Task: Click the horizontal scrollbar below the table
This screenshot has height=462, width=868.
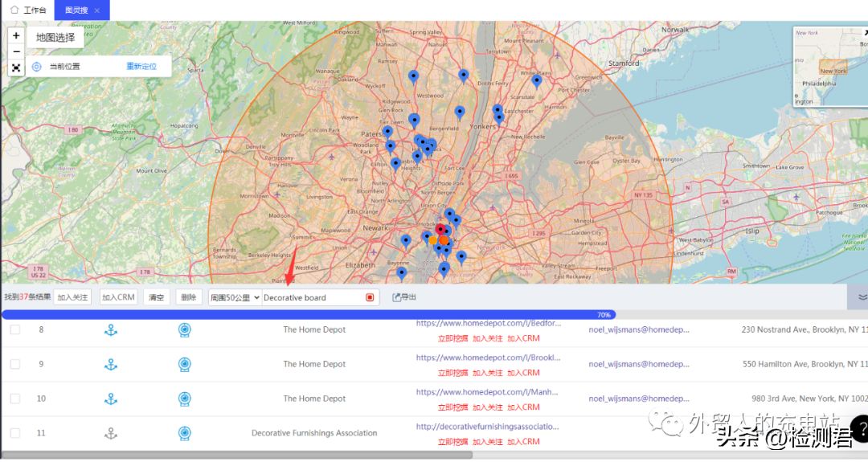Action: (237, 455)
